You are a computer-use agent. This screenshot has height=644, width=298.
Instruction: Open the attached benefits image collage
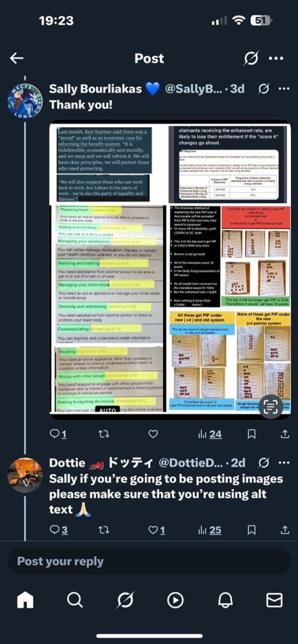[x=170, y=267]
